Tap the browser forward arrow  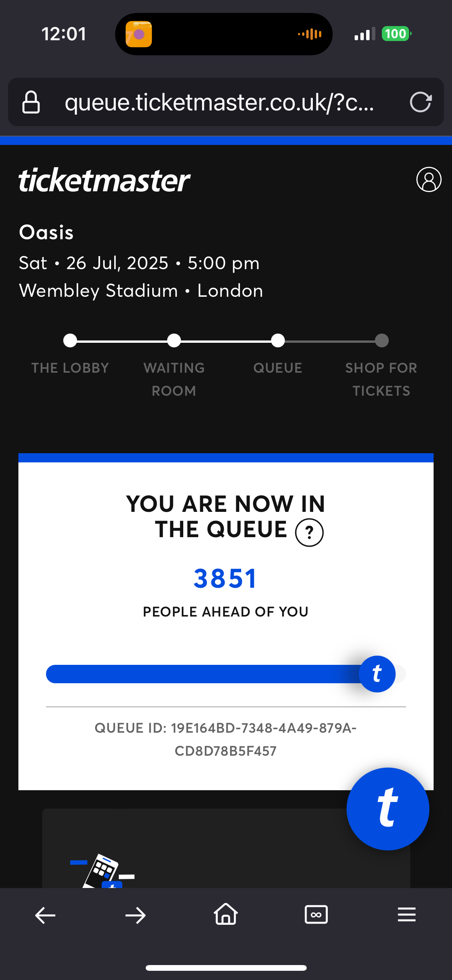135,915
